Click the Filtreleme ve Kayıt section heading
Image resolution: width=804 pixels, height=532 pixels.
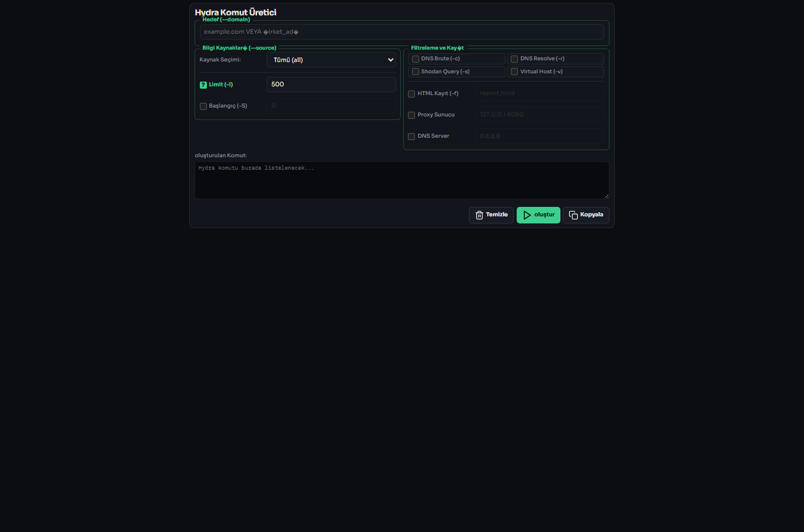[x=437, y=48]
